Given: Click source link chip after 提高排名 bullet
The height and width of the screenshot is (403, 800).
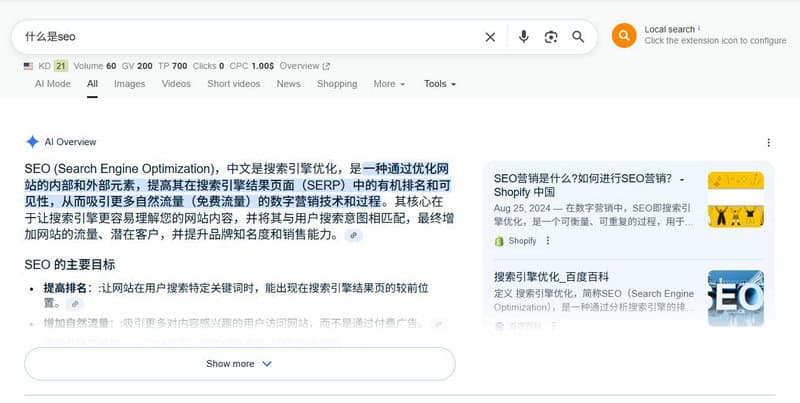Looking at the screenshot, I should (x=75, y=304).
